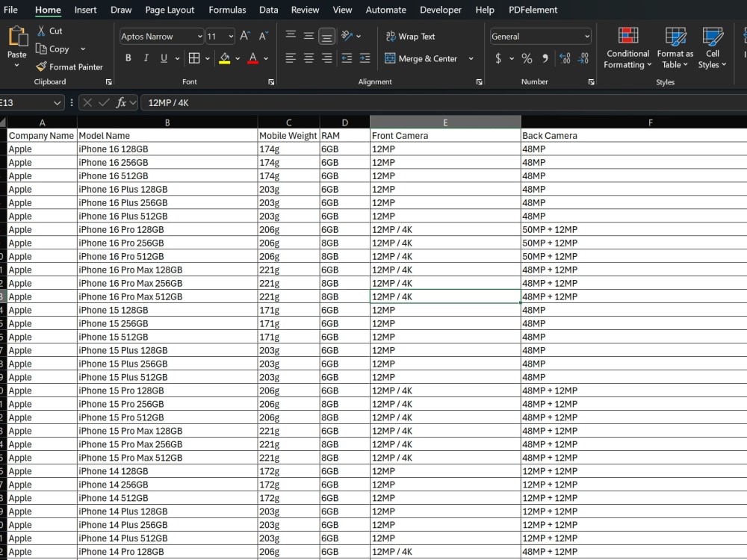Click the Paste clipboard icon
The height and width of the screenshot is (560, 747).
coord(18,36)
